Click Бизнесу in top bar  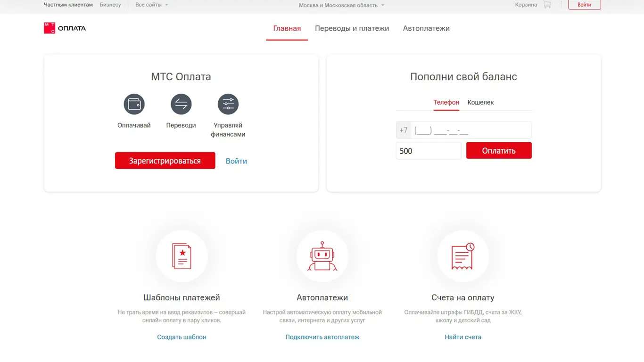click(110, 5)
